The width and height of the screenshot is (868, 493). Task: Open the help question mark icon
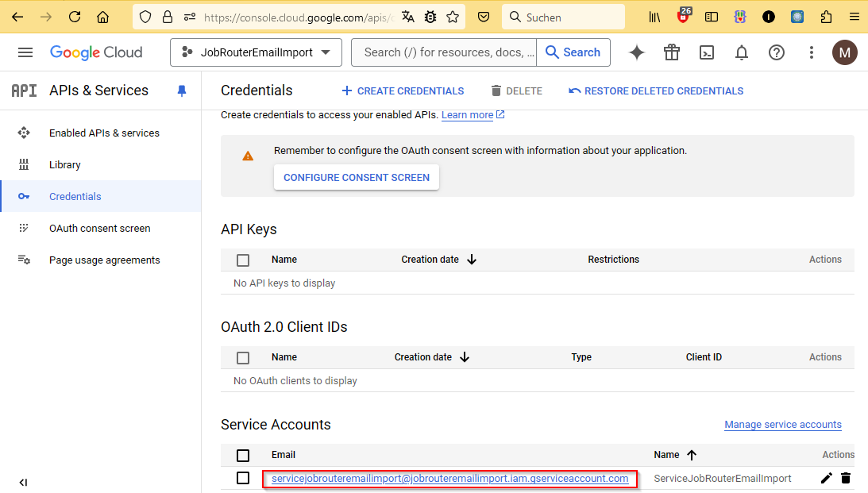(776, 52)
